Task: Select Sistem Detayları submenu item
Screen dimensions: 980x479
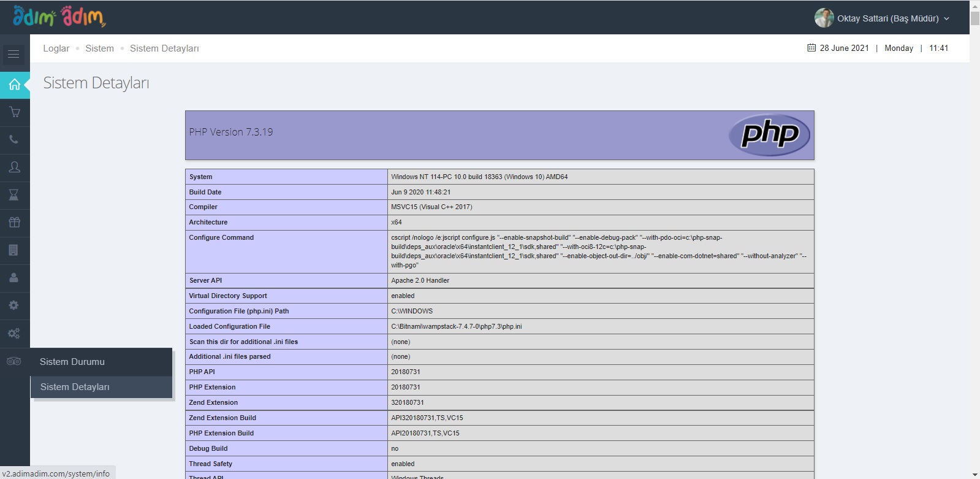Action: coord(75,387)
